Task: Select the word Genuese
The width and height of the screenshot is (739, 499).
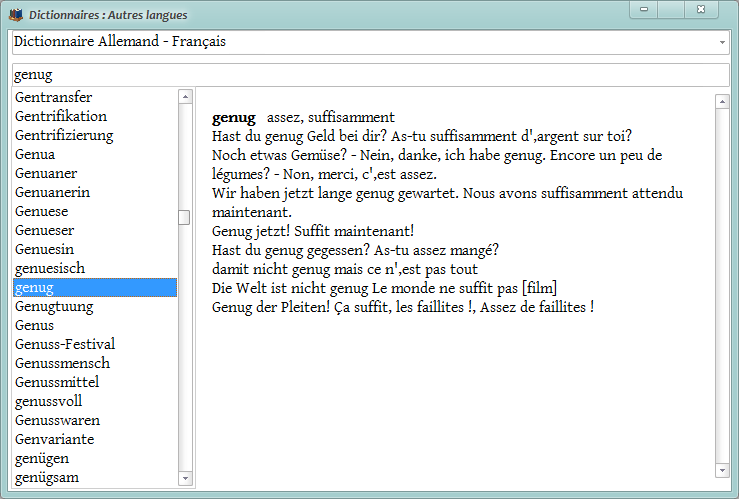Action: point(95,211)
